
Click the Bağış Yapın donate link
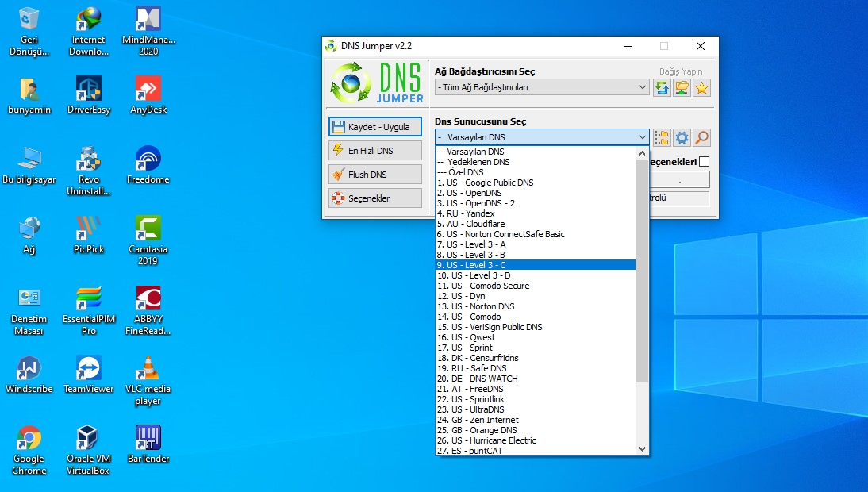pos(680,71)
